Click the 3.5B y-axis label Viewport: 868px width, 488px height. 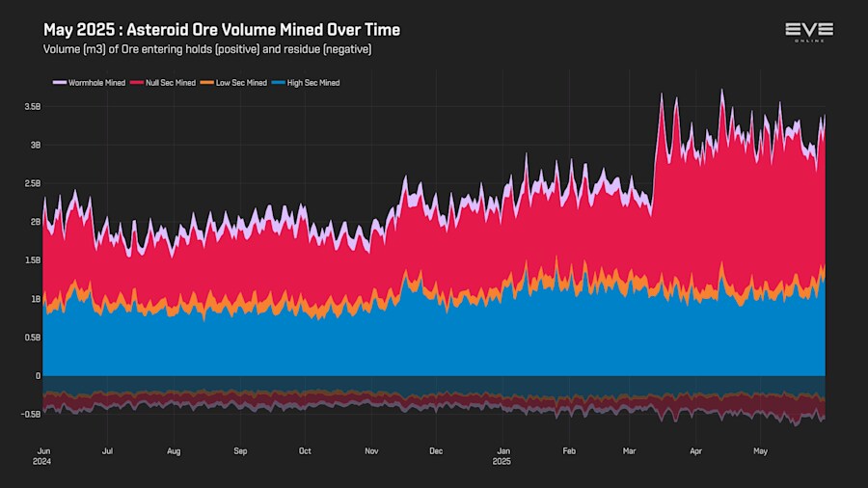tap(32, 107)
